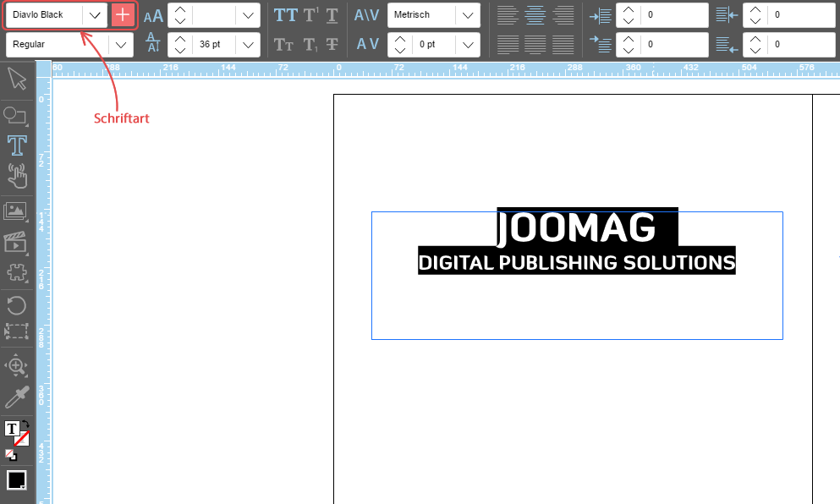The height and width of the screenshot is (504, 840).
Task: Click the black color swatch at bottom
Action: pyautogui.click(x=16, y=480)
